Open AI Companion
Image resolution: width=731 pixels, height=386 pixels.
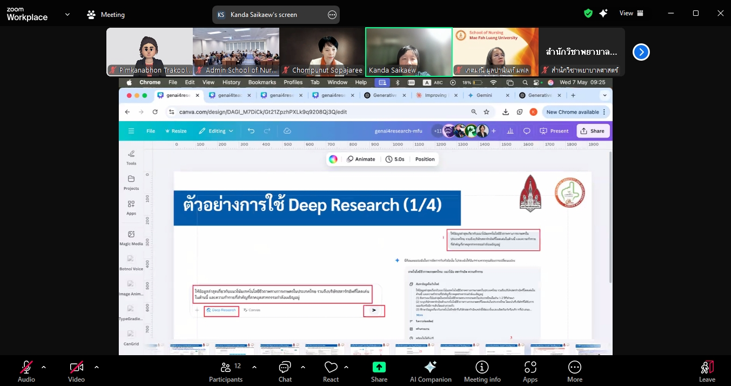point(430,372)
